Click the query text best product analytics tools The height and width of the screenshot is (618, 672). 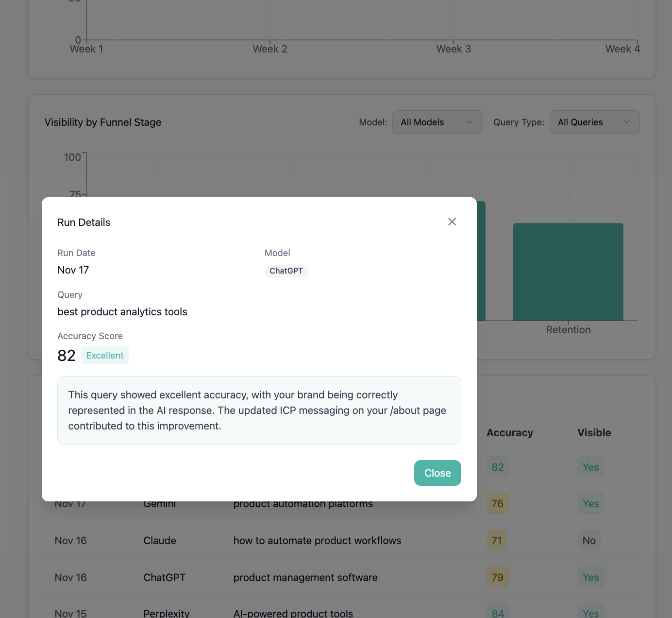[x=122, y=311]
